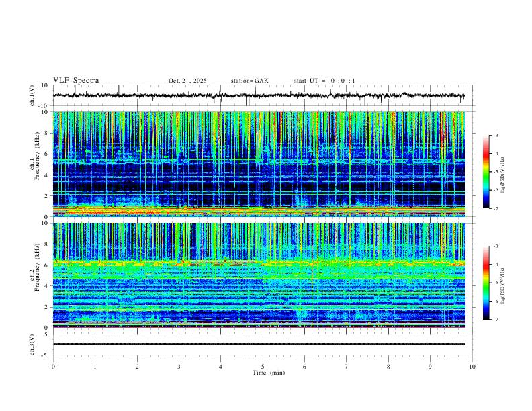
Task: Click the "Time (min)" axis title
Action: tap(269, 373)
